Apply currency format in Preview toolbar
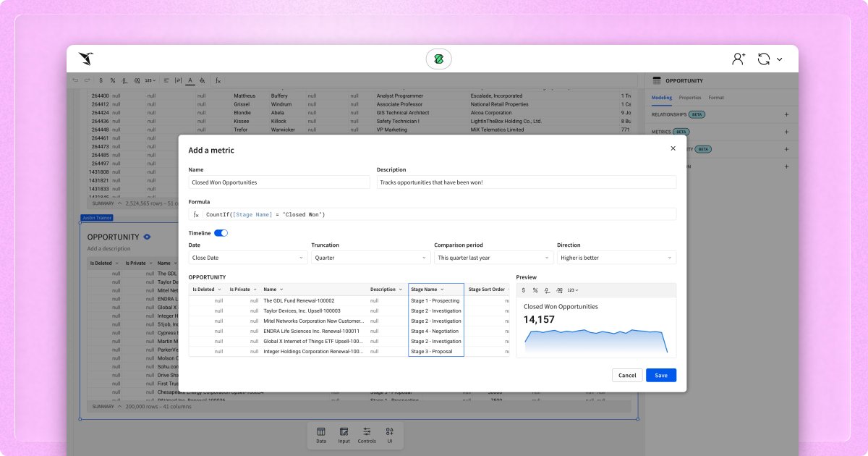The height and width of the screenshot is (456, 868). click(x=523, y=290)
